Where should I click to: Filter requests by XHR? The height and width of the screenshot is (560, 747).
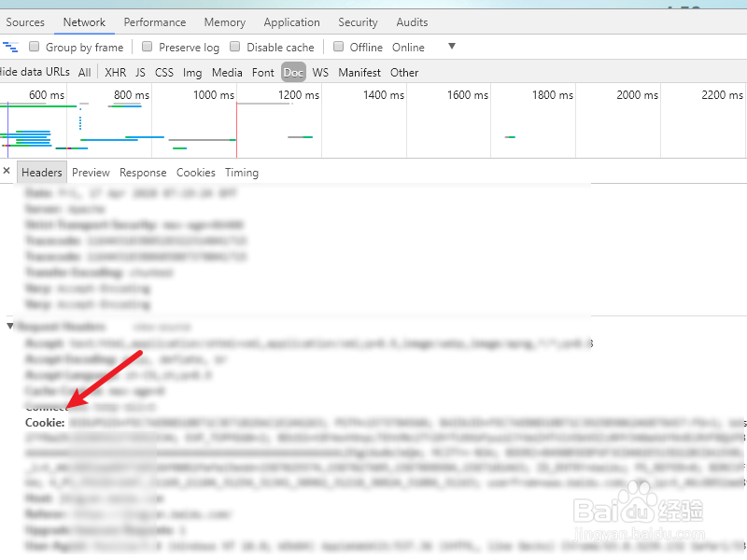coord(115,73)
